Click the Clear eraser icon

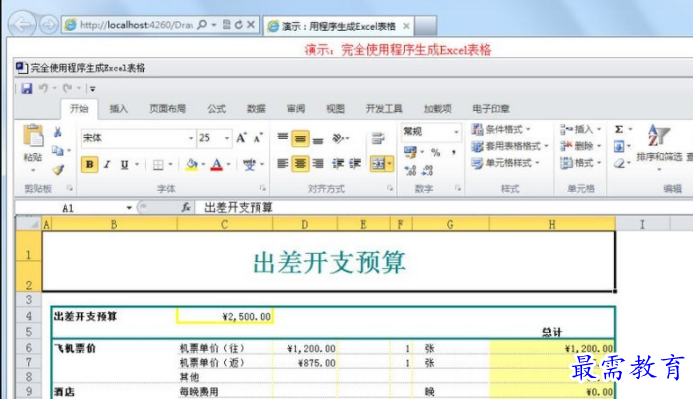(619, 163)
